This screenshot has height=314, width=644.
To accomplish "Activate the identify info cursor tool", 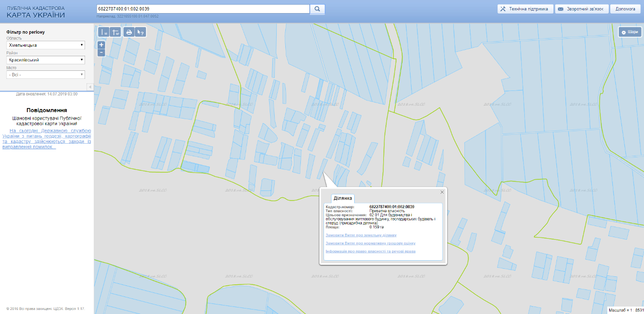I will pos(140,32).
